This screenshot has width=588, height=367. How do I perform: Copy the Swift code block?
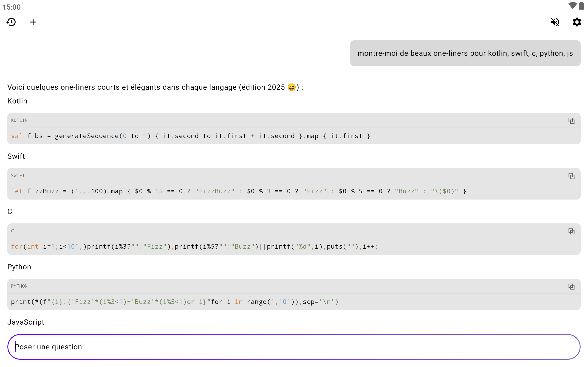tap(571, 176)
